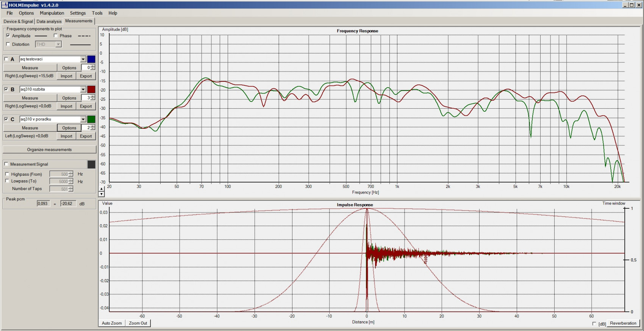Toggle measurement A visibility checkbox
This screenshot has height=331, width=644.
pyautogui.click(x=6, y=59)
